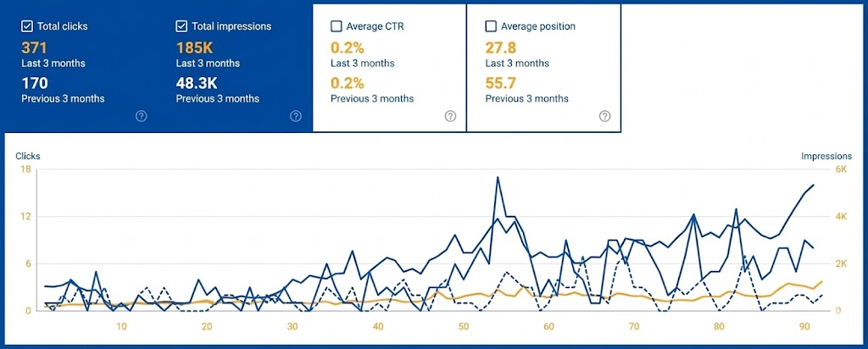Click the impressions peak near day 54
The width and height of the screenshot is (868, 349).
pyautogui.click(x=497, y=177)
